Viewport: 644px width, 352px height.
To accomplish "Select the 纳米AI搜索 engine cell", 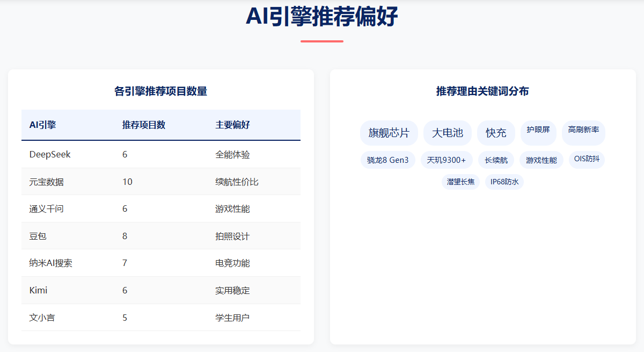I will (x=68, y=263).
